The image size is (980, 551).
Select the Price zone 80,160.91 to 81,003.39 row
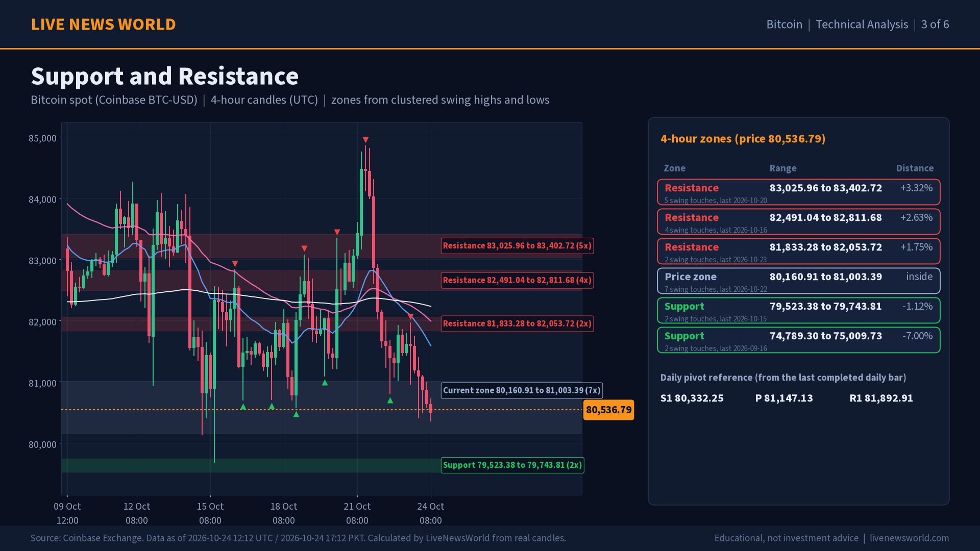799,281
